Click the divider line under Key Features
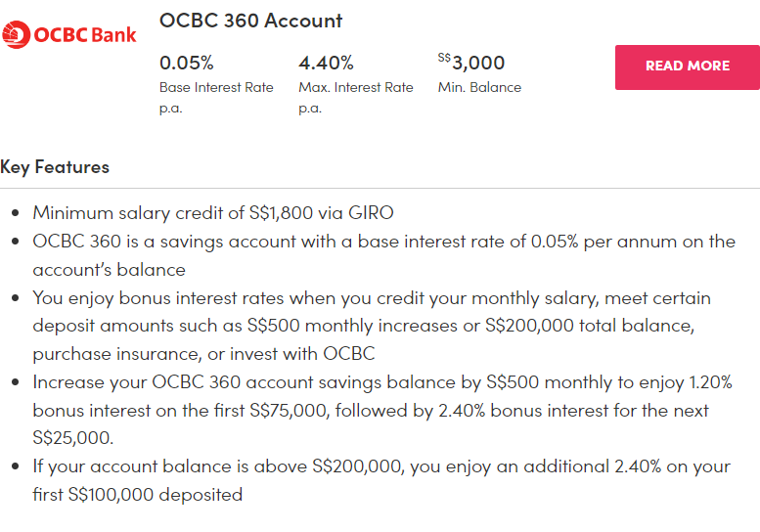760x532 pixels. point(380,188)
